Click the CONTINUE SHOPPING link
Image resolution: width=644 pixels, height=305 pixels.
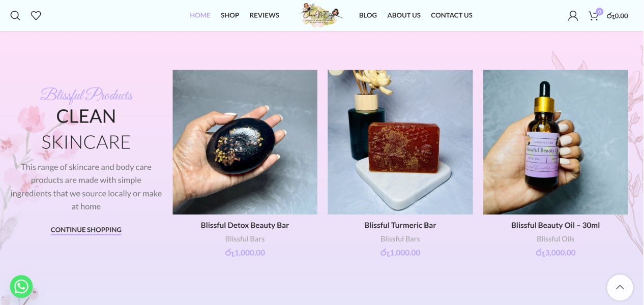(86, 230)
